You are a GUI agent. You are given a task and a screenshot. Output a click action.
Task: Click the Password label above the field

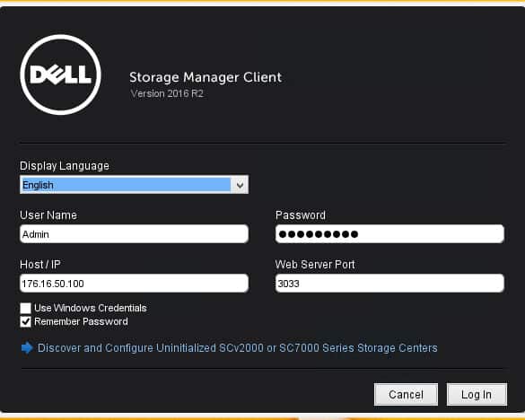(301, 215)
